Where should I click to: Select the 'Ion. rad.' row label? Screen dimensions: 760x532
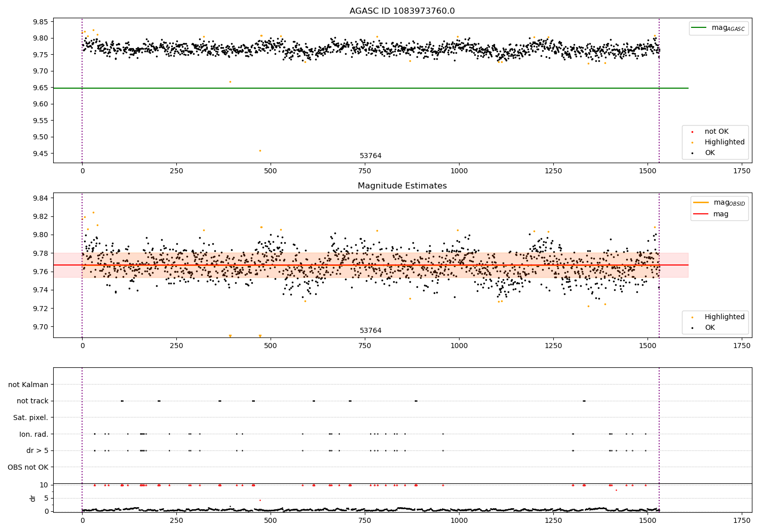pyautogui.click(x=34, y=434)
